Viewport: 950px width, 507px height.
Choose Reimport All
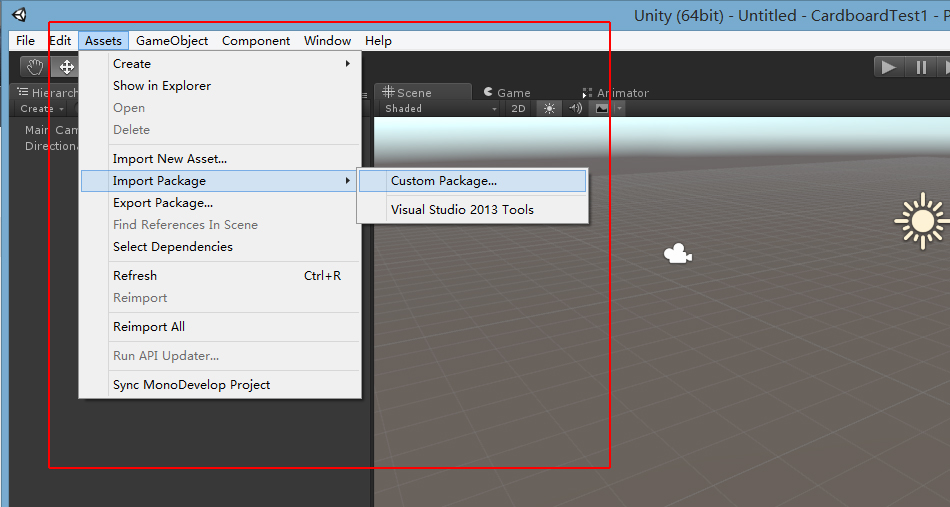221,326
